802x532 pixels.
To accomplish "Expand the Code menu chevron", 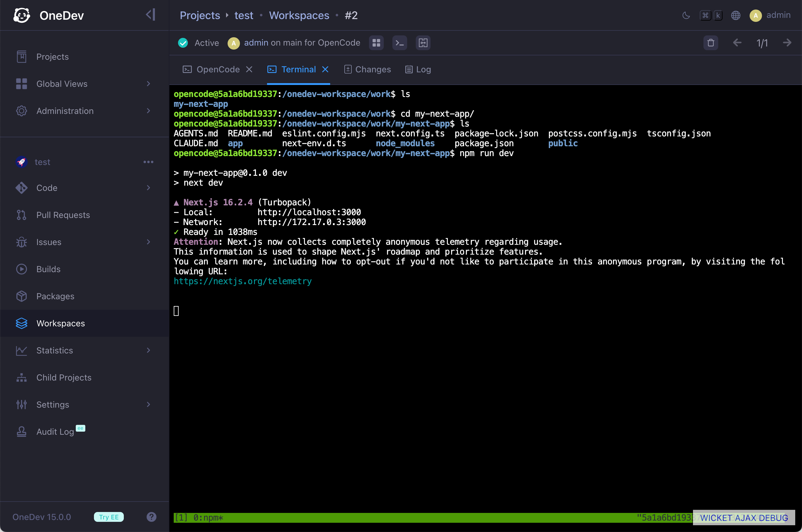I will tap(148, 188).
